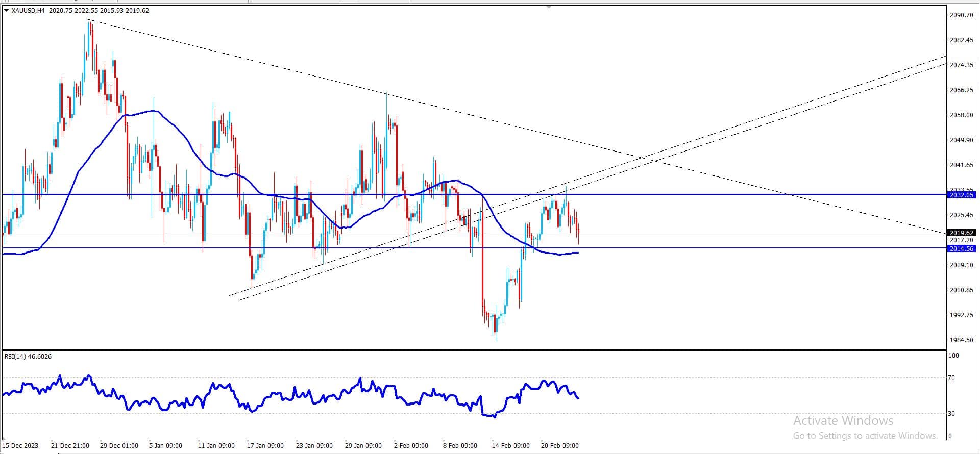This screenshot has height=454, width=980.
Task: Select the lowest candle near 1984.50
Action: [x=496, y=325]
